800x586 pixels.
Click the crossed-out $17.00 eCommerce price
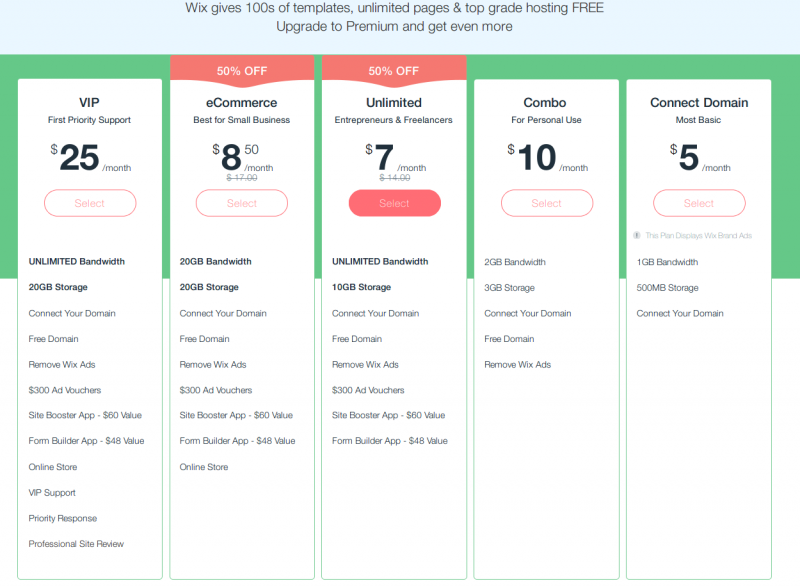pos(242,177)
